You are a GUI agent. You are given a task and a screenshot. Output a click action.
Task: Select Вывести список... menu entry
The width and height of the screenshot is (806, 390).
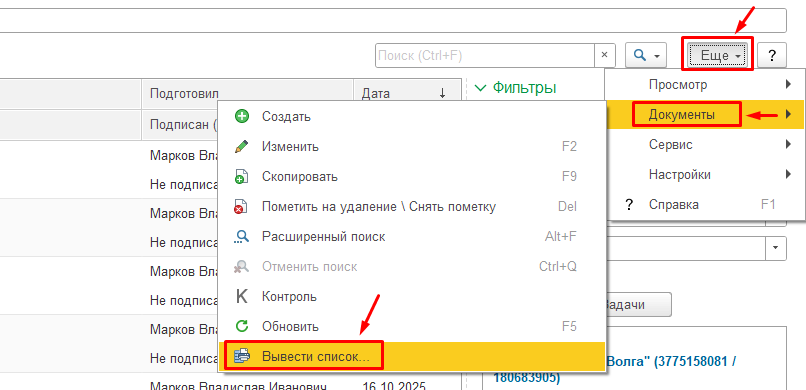413,356
